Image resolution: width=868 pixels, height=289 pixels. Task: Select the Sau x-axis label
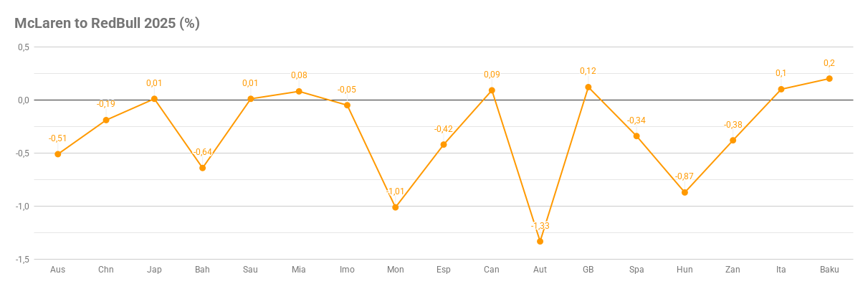250,270
